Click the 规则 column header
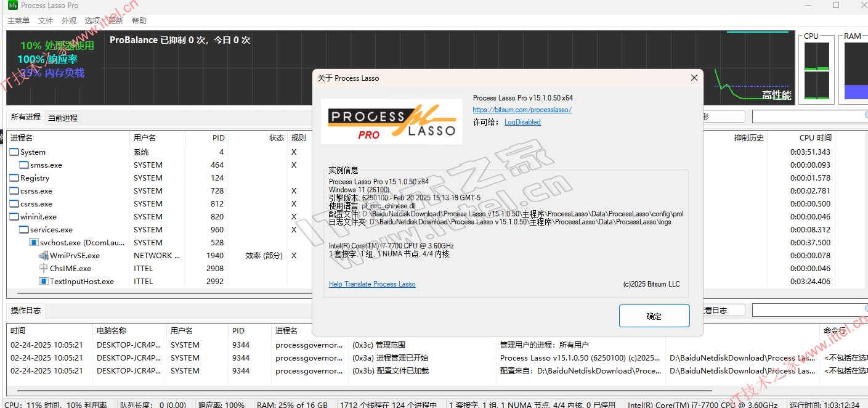 [x=299, y=138]
